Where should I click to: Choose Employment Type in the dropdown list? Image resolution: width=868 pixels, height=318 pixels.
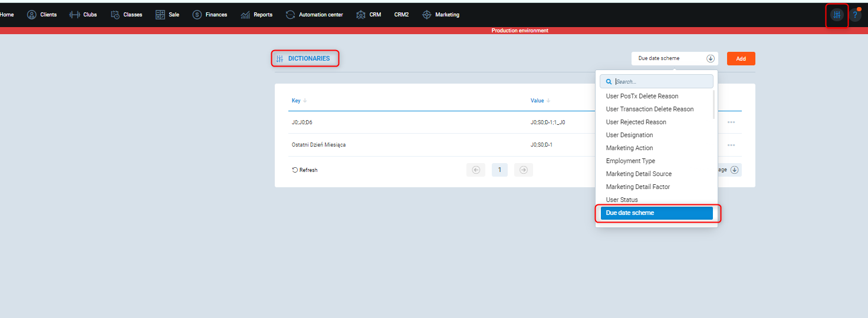click(x=630, y=161)
